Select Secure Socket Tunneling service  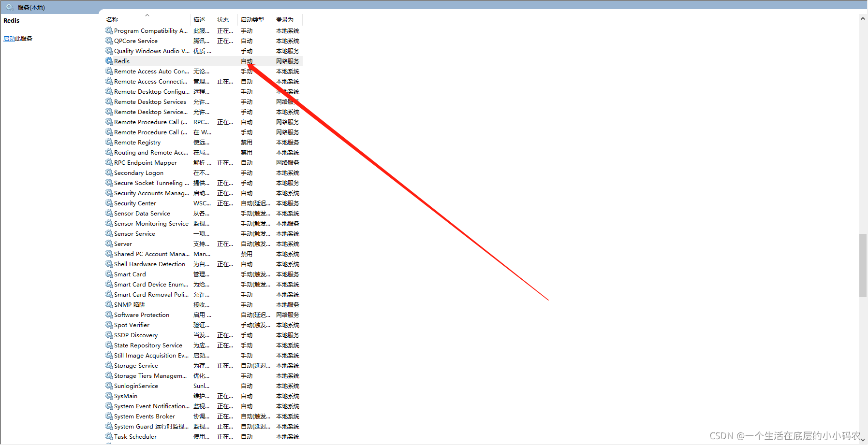point(204,183)
